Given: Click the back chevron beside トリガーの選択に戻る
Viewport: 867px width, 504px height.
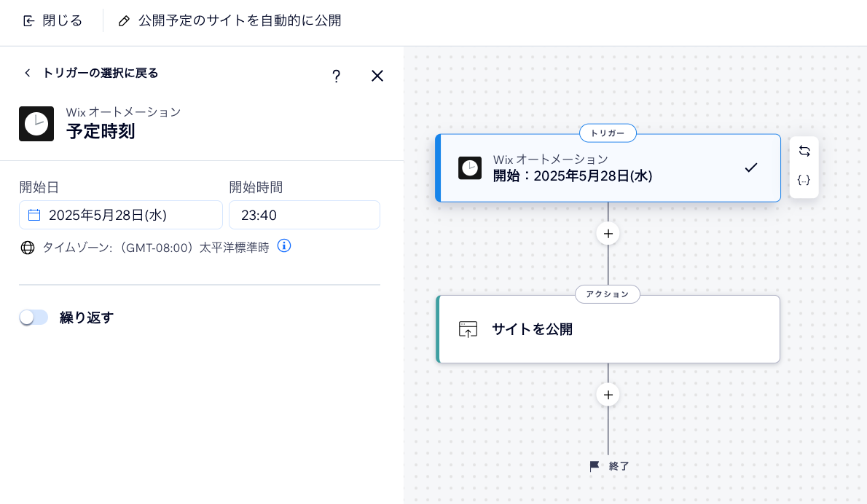Looking at the screenshot, I should point(27,73).
